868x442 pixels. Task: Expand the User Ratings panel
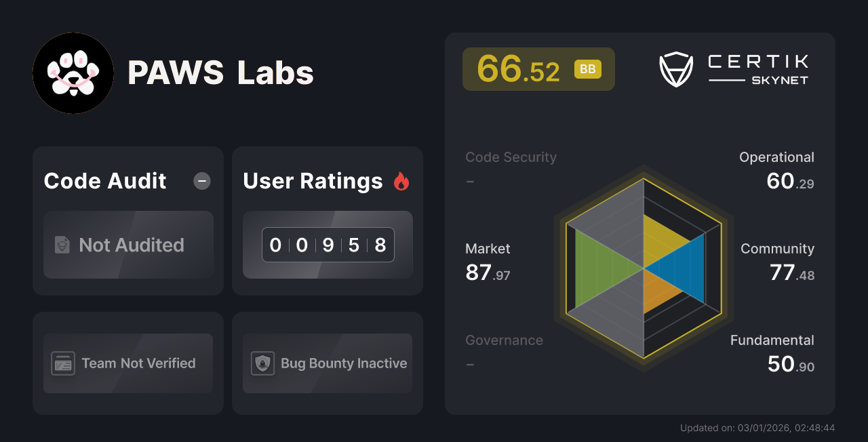click(327, 220)
